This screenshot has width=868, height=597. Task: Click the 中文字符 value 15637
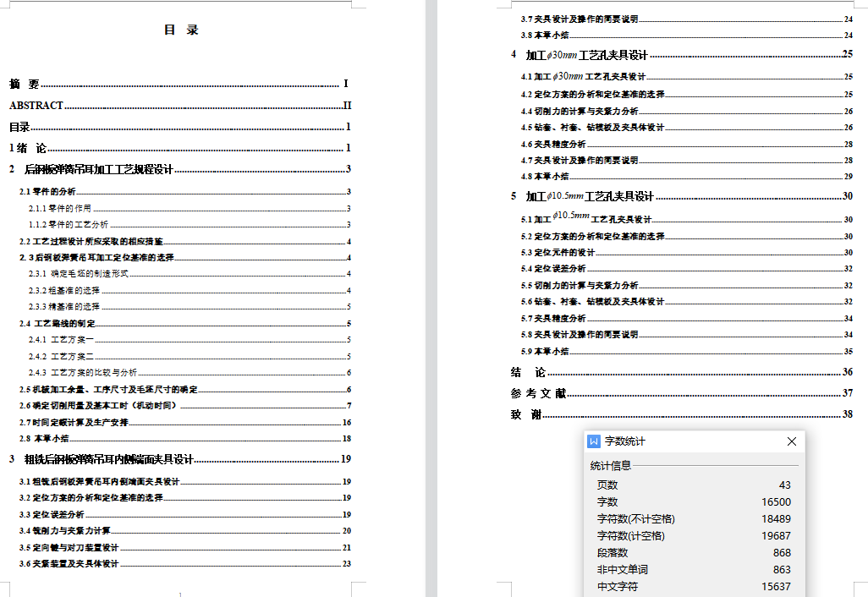776,587
